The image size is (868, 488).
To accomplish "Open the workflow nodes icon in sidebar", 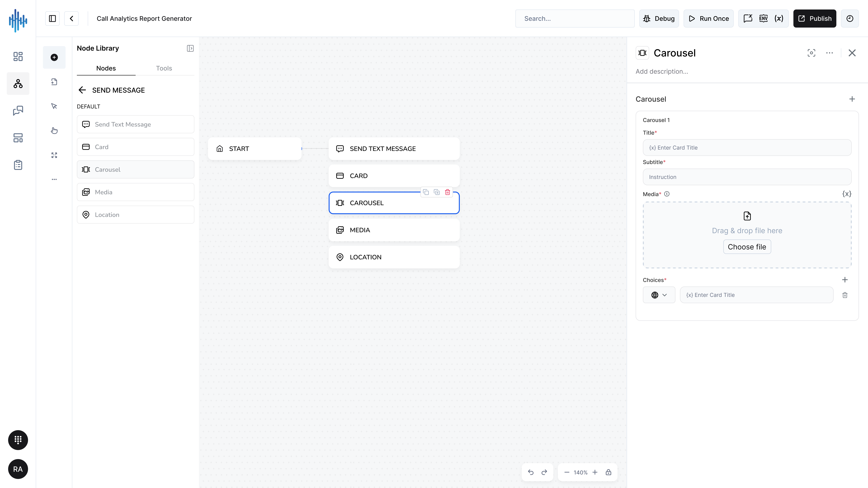I will pyautogui.click(x=18, y=84).
